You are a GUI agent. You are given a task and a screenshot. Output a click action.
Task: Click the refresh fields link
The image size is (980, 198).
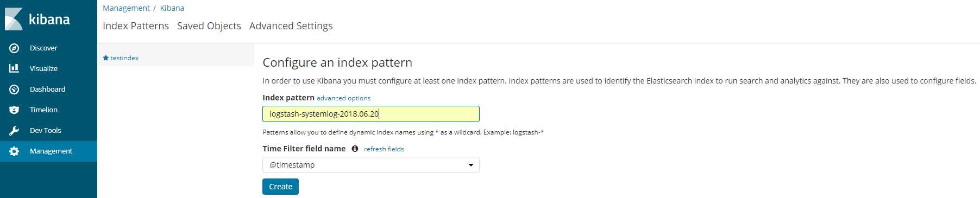(x=384, y=149)
